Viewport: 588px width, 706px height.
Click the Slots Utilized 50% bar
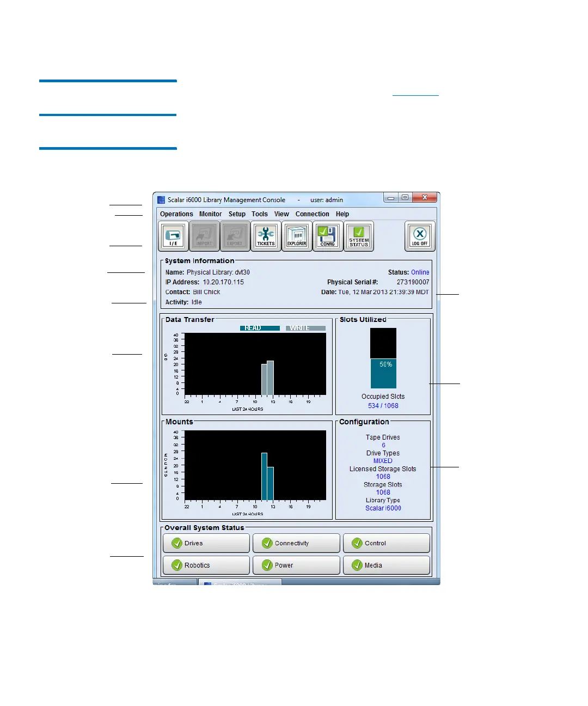383,373
